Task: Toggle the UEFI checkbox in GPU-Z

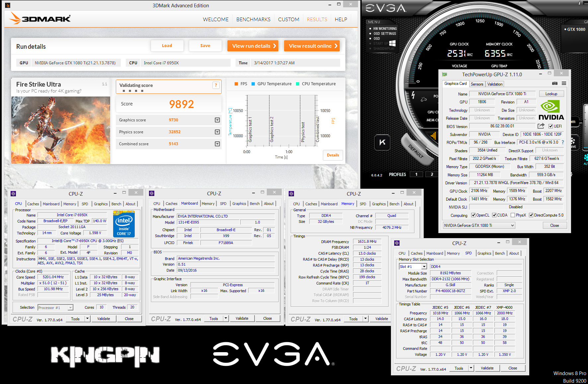Action: click(x=551, y=126)
